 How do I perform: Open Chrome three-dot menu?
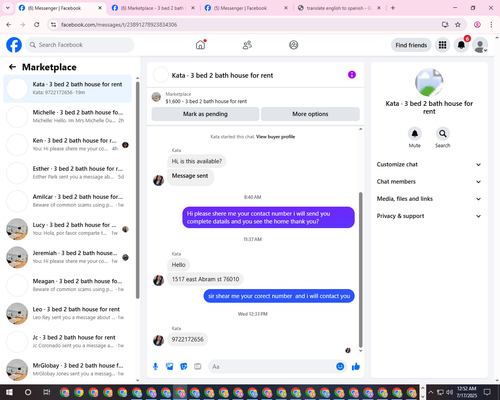(491, 24)
